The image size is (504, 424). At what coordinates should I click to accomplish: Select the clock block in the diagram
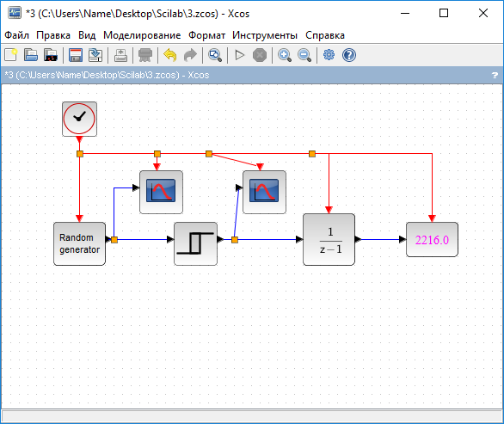coord(79,120)
